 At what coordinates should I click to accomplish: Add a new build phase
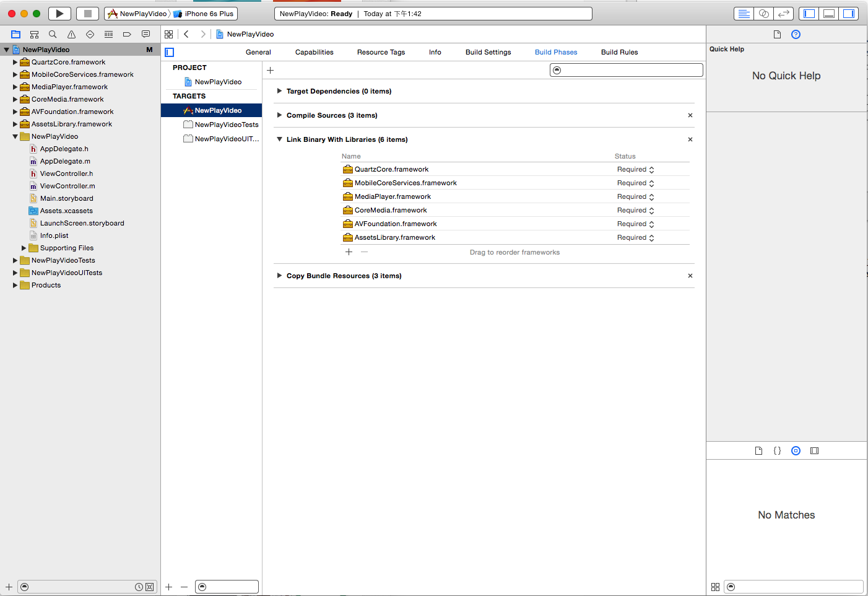point(271,70)
